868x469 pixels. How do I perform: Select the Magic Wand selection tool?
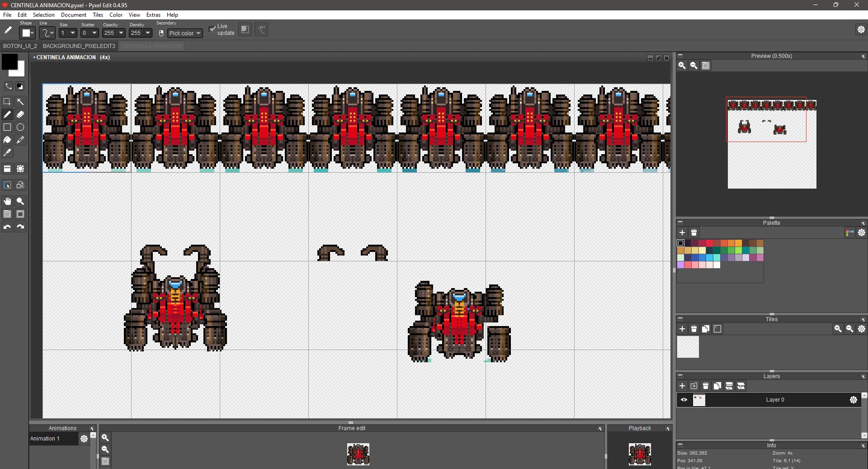(20, 102)
